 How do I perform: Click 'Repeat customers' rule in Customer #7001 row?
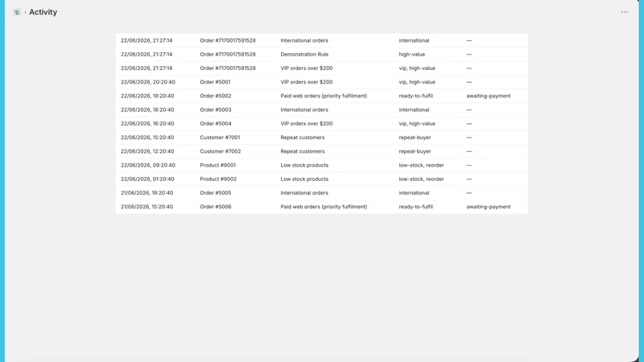(303, 138)
